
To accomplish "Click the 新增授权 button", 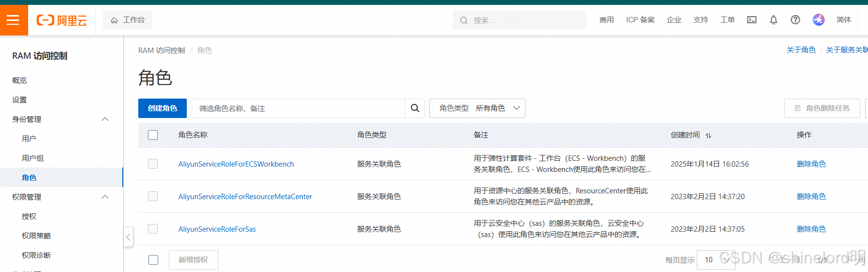I will coord(194,260).
